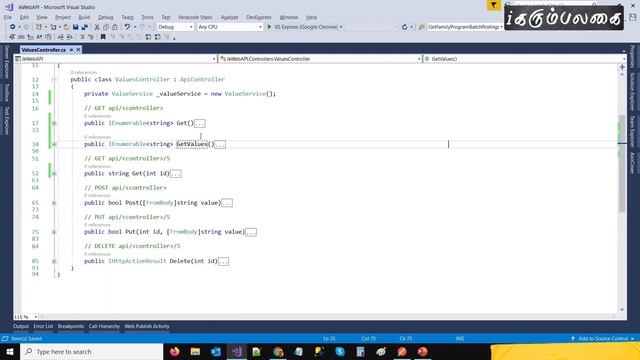Open the IIS Express browser dropdown arrow
Screen dimensions: 640x360
pos(341,27)
